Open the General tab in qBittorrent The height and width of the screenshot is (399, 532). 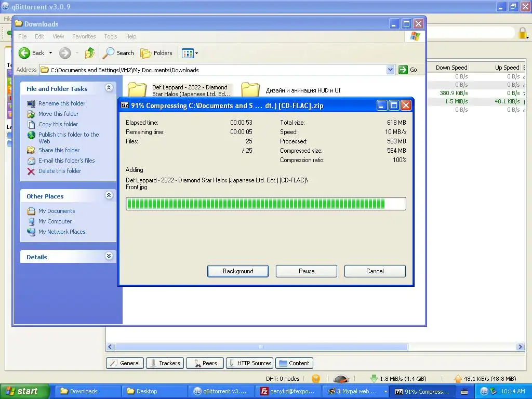[x=125, y=363]
